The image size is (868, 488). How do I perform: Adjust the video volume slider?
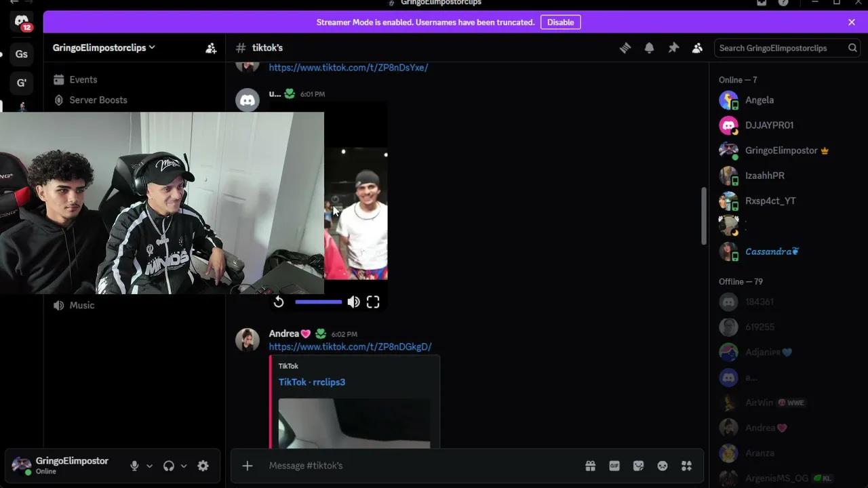pos(319,302)
